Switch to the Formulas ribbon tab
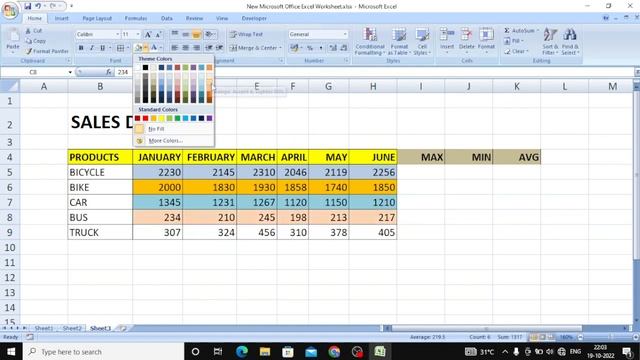The width and height of the screenshot is (640, 360). [x=136, y=18]
